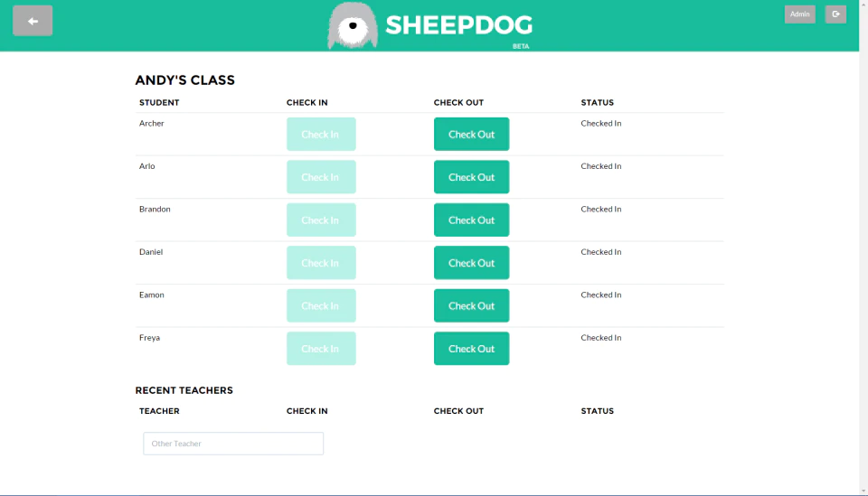Click Arlo's Check In button
This screenshot has height=496, width=868.
pyautogui.click(x=321, y=177)
